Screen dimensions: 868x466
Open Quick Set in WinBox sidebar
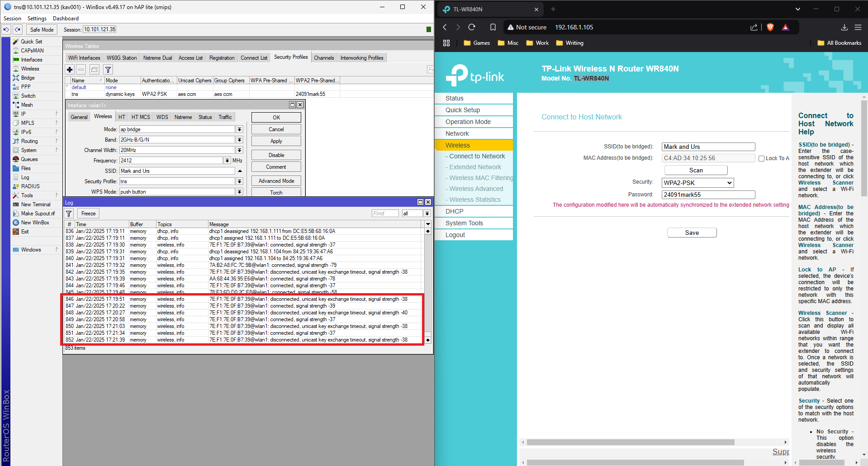[31, 42]
